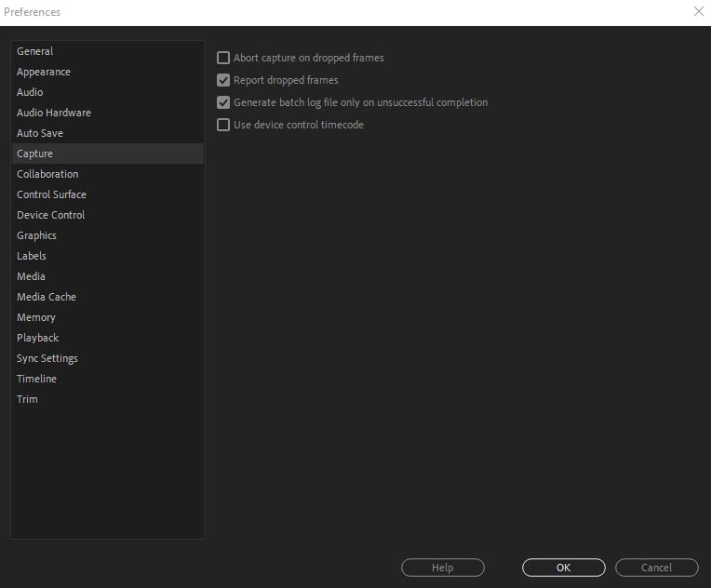711x588 pixels.
Task: Switch to Audio preferences
Action: point(108,92)
